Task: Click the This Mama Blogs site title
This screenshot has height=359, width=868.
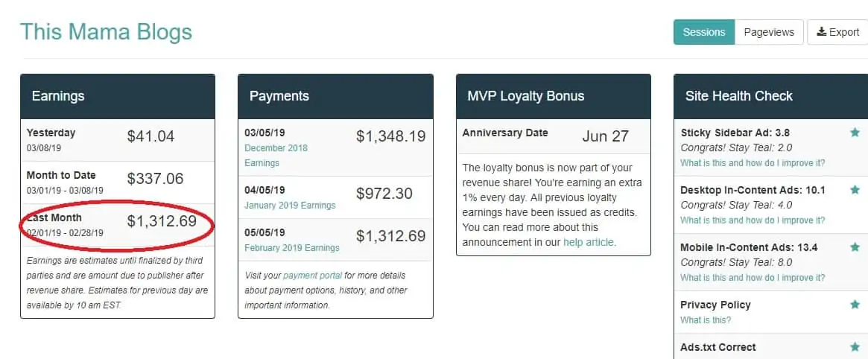Action: (x=107, y=32)
